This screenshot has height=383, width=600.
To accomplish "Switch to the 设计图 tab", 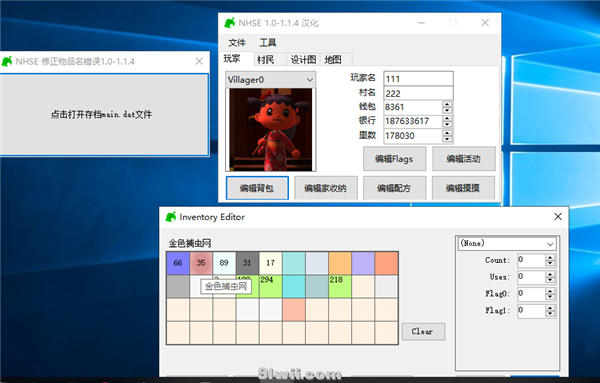I will tap(303, 60).
